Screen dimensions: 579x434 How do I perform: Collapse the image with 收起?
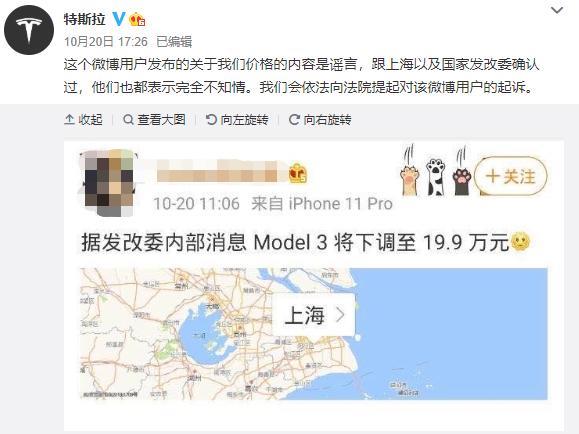[x=83, y=120]
